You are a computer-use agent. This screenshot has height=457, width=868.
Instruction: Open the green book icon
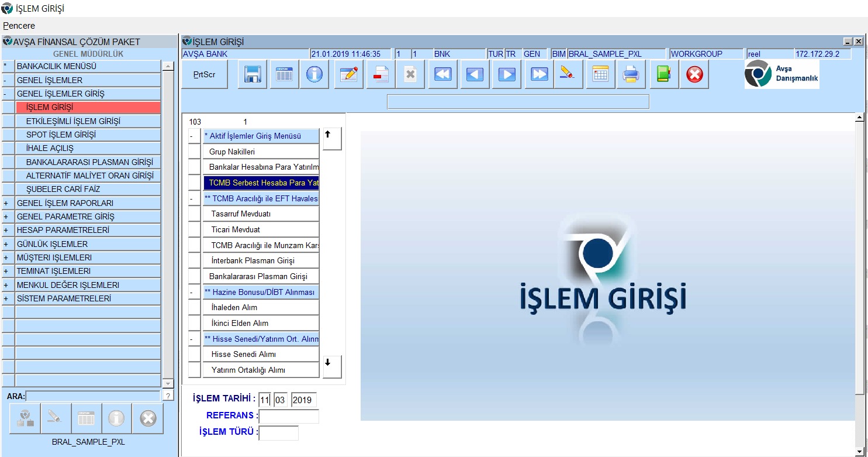coord(664,75)
